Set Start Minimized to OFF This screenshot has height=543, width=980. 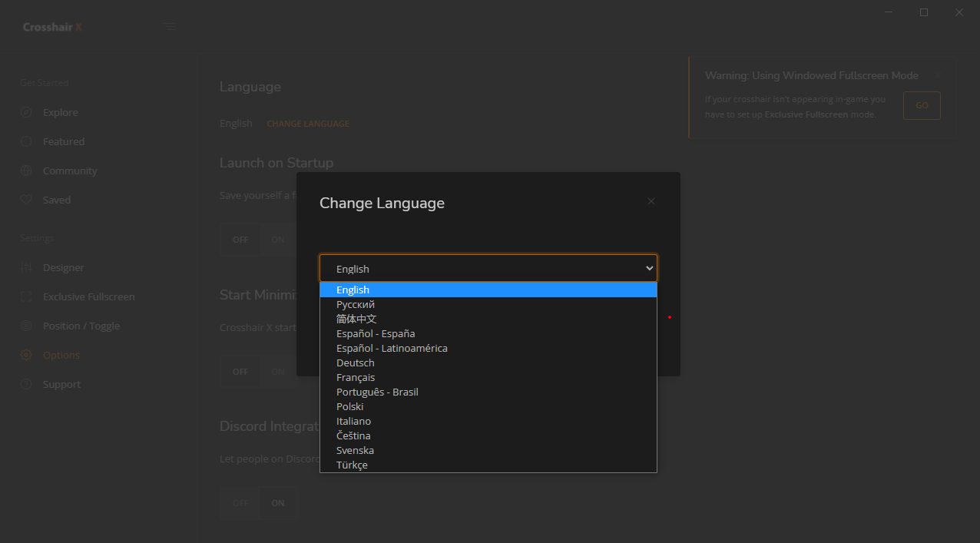240,372
